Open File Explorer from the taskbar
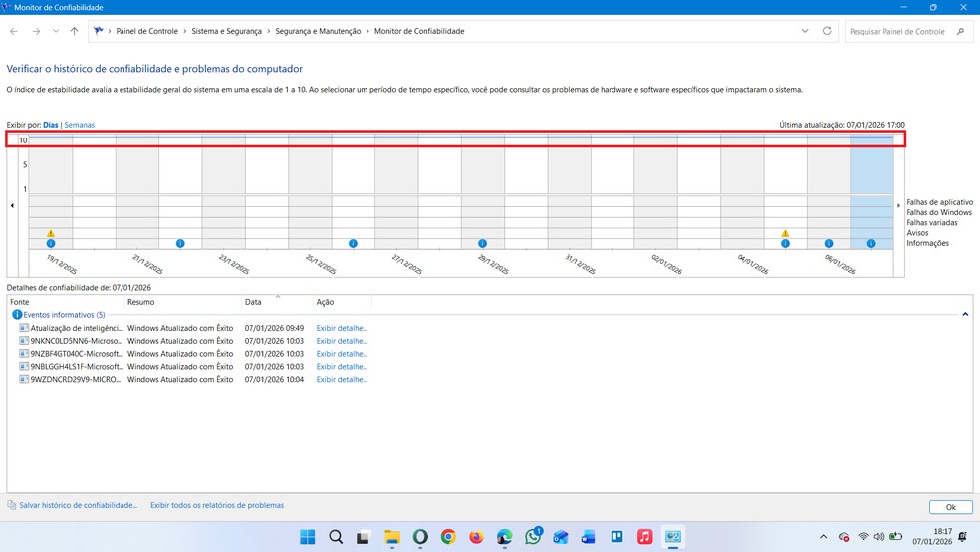Screen dimensions: 980x552 391,536
